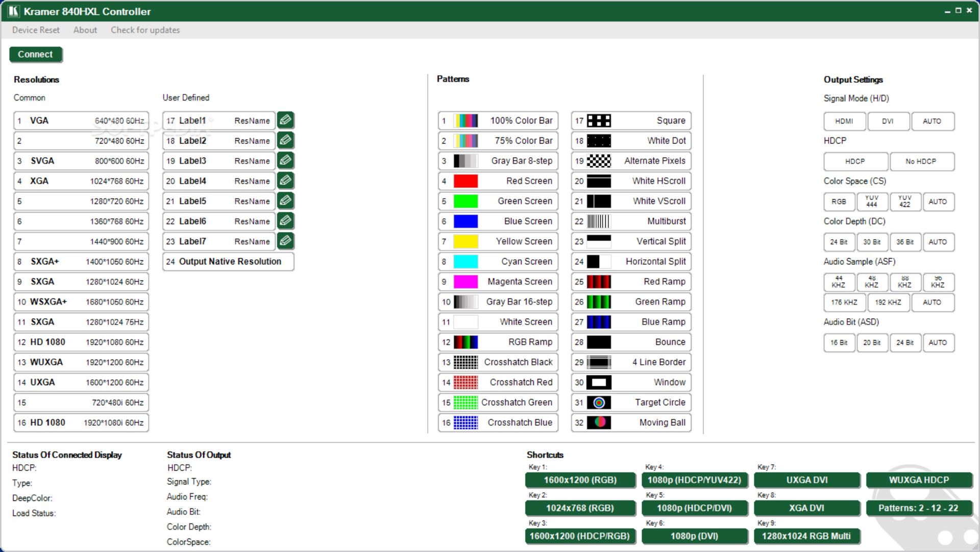Viewport: 980px width, 552px height.
Task: Trigger the 1080p (DVI) shortcut key
Action: point(694,536)
